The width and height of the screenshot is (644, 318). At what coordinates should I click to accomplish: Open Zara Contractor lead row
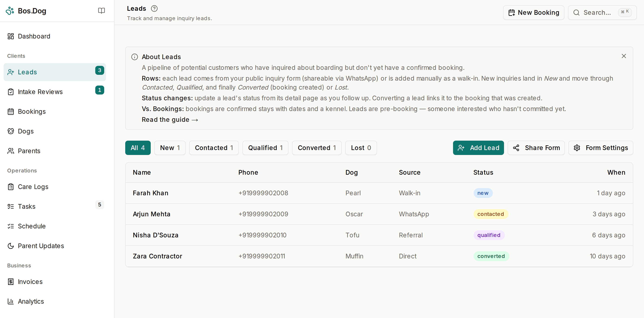pyautogui.click(x=379, y=256)
